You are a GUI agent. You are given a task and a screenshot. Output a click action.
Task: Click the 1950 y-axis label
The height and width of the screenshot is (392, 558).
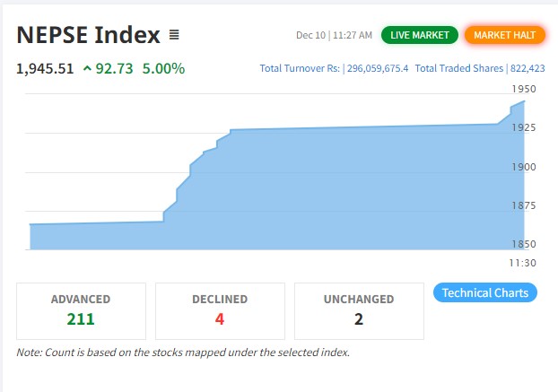coord(524,89)
